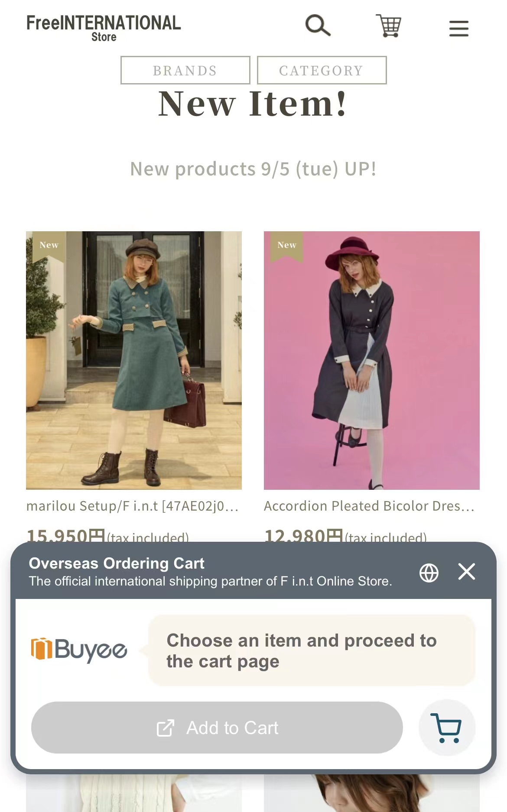View the Buyee cart with round cart icon

[x=447, y=728]
